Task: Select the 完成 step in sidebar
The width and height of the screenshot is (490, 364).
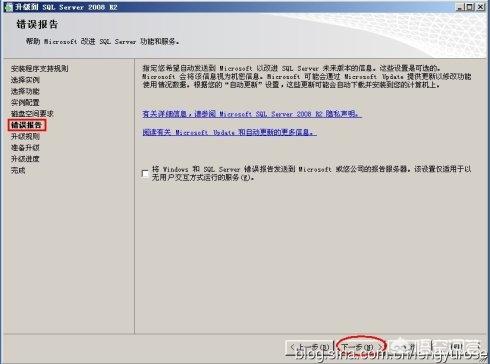Action: tap(18, 170)
